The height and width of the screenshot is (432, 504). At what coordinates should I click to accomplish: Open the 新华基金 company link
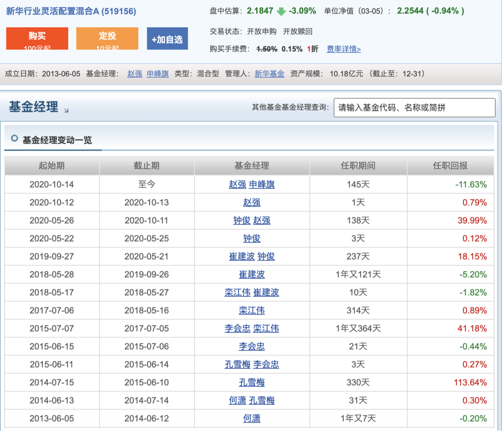click(x=270, y=74)
